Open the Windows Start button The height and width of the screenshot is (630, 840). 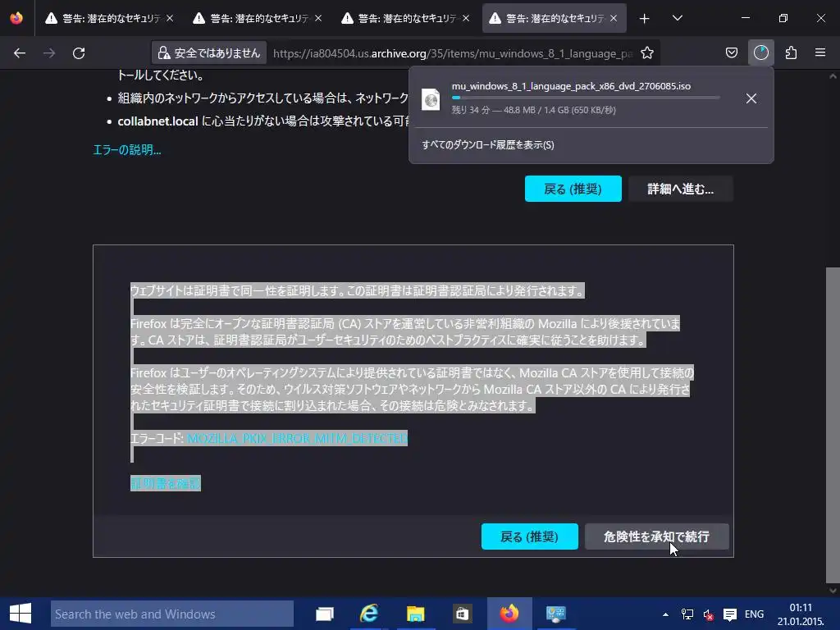(x=21, y=614)
